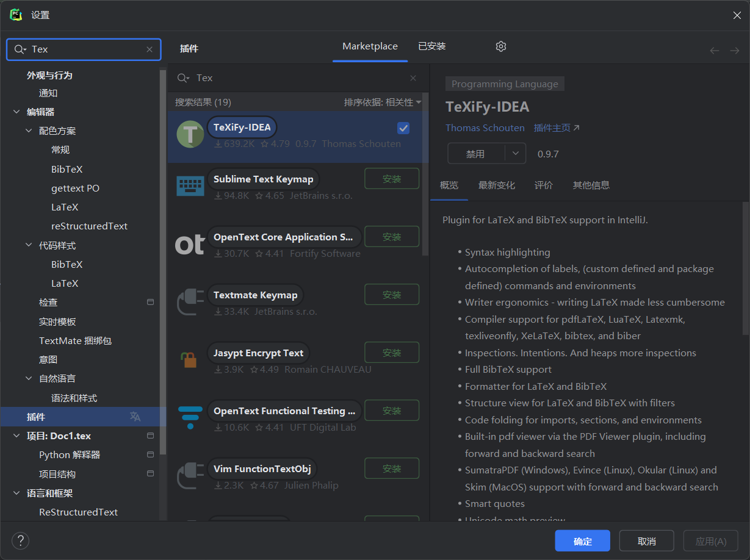Image resolution: width=750 pixels, height=560 pixels.
Task: Click Sublime Text Keymap keyboard icon
Action: (190, 185)
